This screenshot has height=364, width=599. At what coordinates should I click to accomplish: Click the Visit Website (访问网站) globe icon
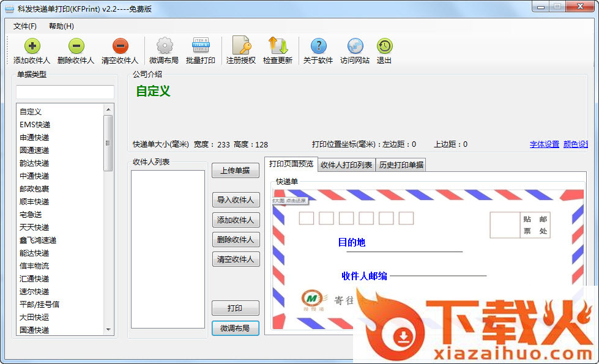point(355,46)
